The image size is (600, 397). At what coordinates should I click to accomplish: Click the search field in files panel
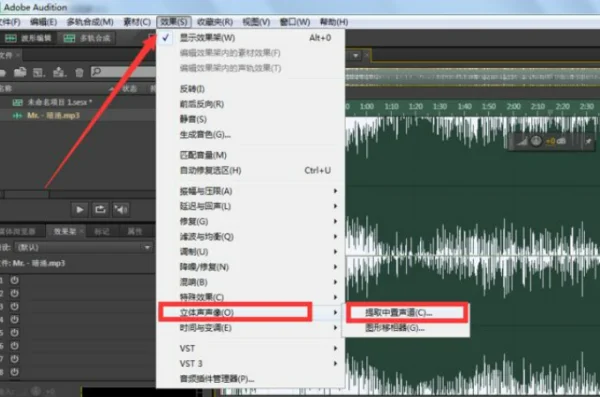point(123,72)
